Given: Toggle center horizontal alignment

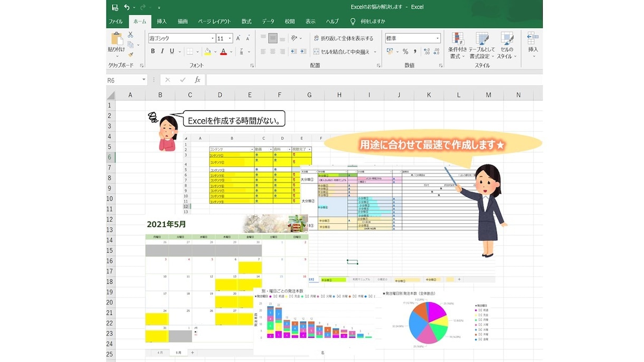Looking at the screenshot, I should (272, 52).
